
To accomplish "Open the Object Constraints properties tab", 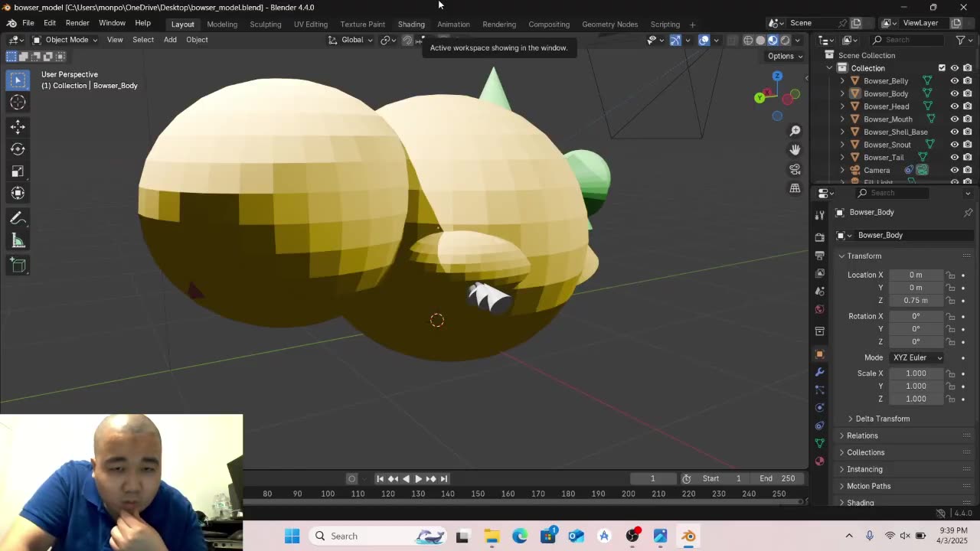I will 820,425.
